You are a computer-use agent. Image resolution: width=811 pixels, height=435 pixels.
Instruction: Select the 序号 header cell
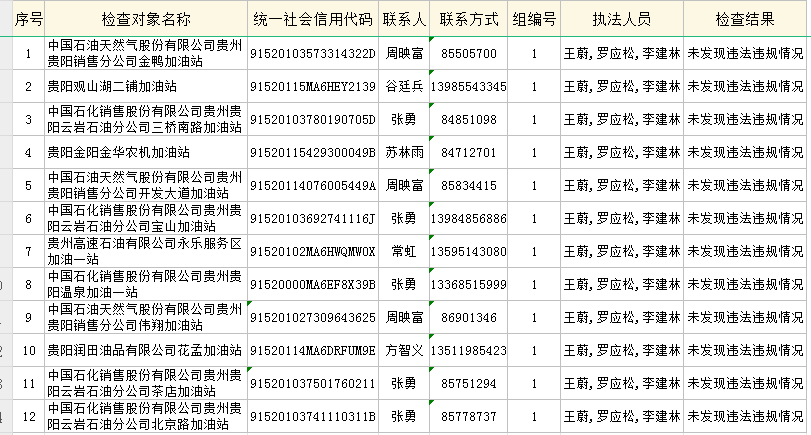28,19
